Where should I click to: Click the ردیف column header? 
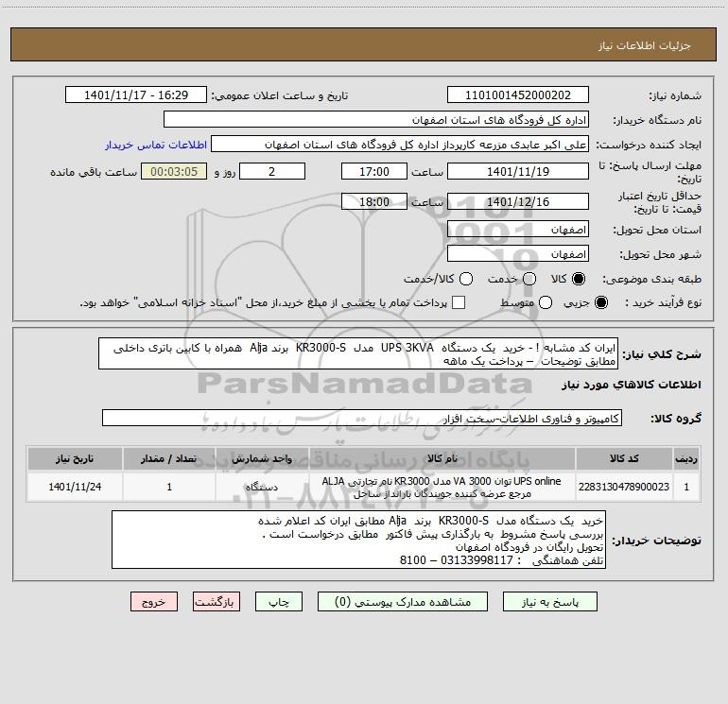click(686, 458)
